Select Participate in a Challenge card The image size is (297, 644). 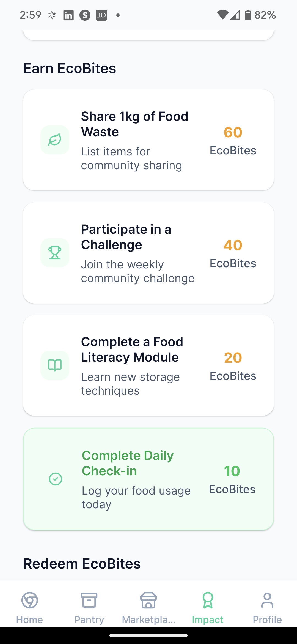coord(148,253)
